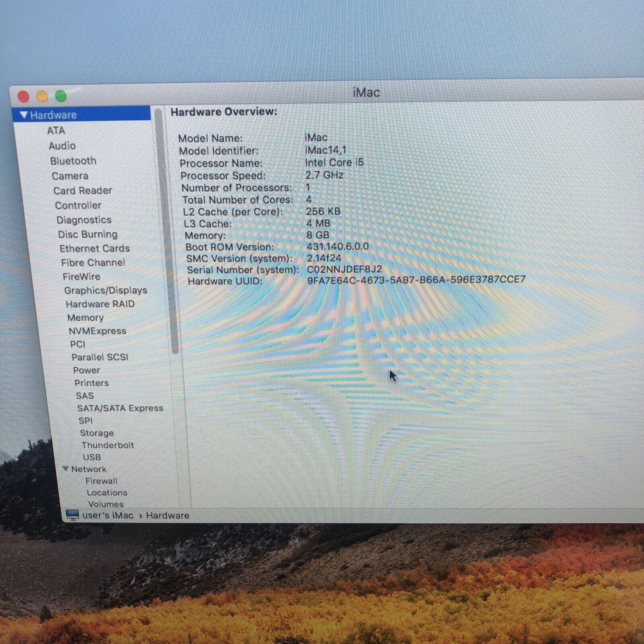644x644 pixels.
Task: Click the serial number C02NNJDEF8J2
Action: (345, 269)
